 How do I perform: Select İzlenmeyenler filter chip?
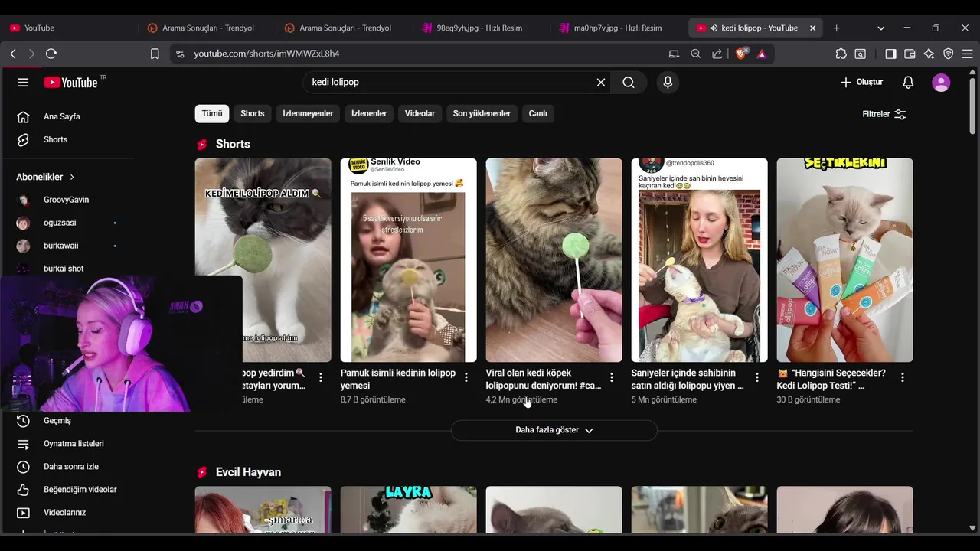click(308, 113)
